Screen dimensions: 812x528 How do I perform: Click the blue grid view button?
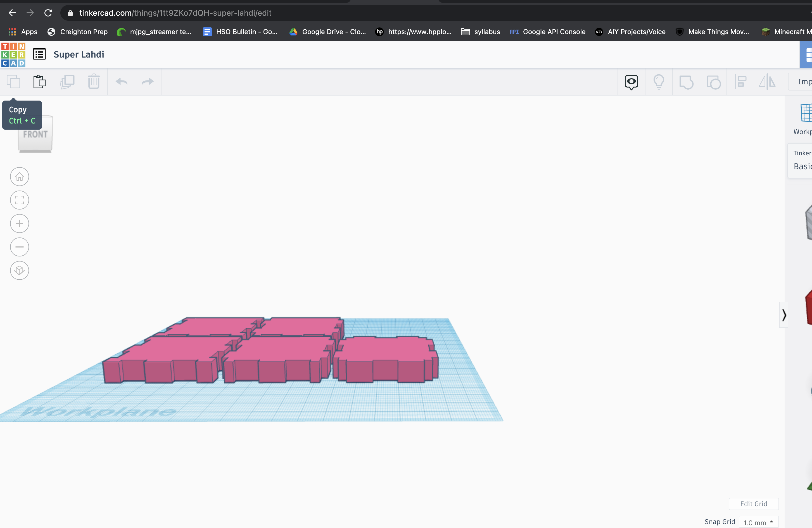click(x=806, y=54)
